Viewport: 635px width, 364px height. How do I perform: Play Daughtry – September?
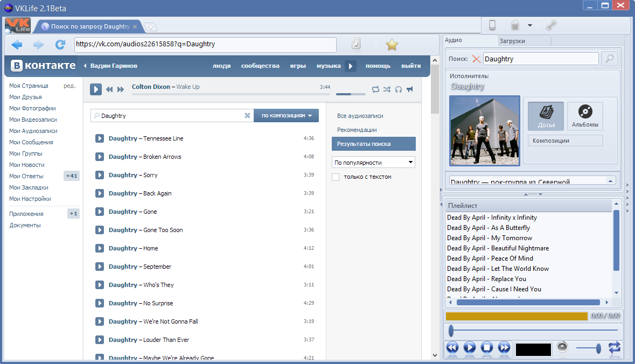click(100, 267)
